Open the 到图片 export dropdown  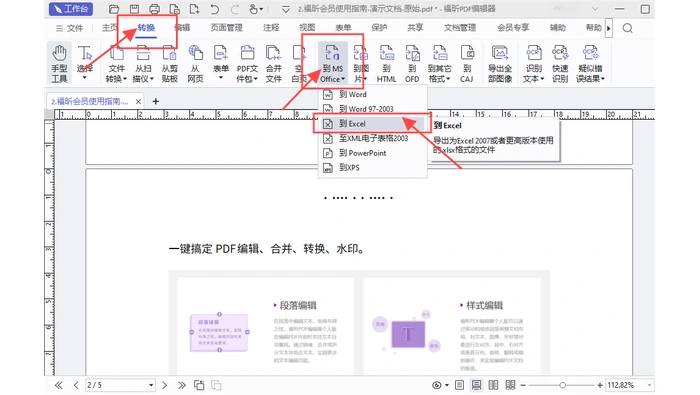(x=360, y=63)
